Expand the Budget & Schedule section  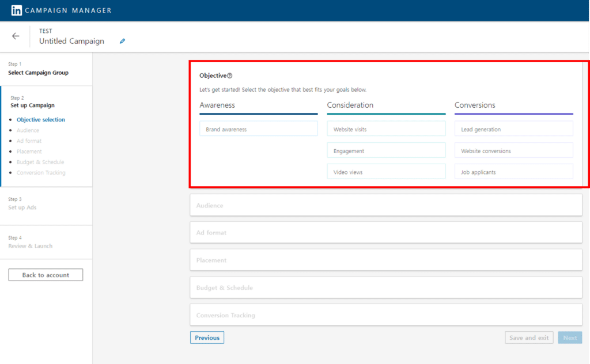click(386, 287)
